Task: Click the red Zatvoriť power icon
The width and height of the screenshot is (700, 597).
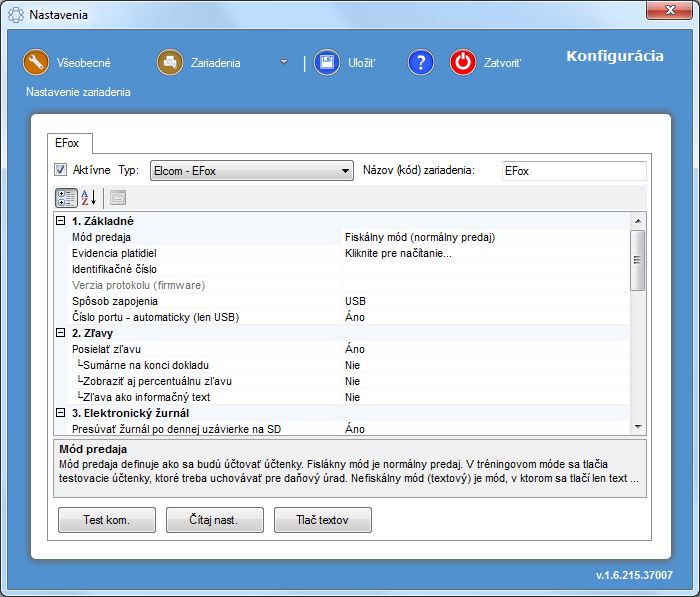Action: pos(462,62)
